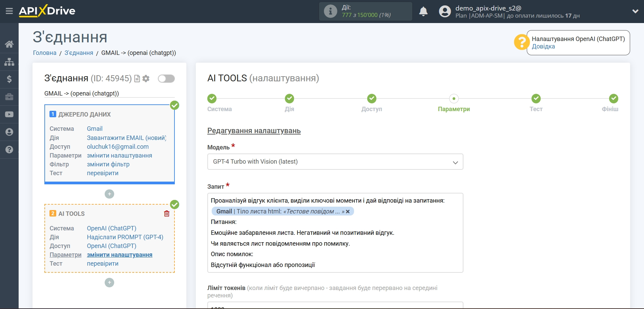Open YouTube video icon in sidebar
The height and width of the screenshot is (309, 644).
(x=9, y=115)
